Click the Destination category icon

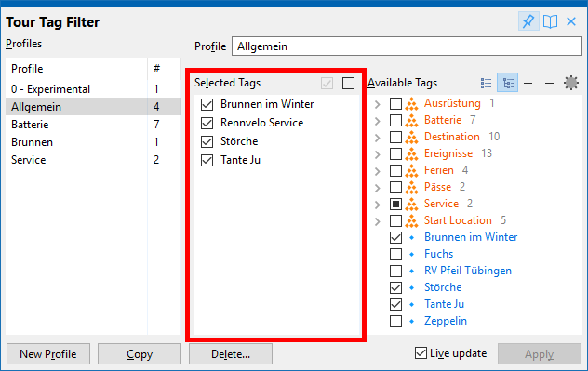tap(411, 138)
